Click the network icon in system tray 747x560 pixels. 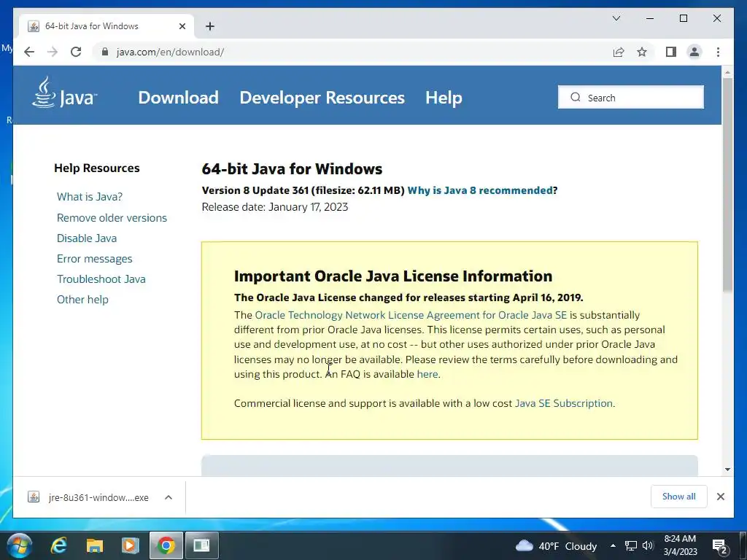(631, 545)
